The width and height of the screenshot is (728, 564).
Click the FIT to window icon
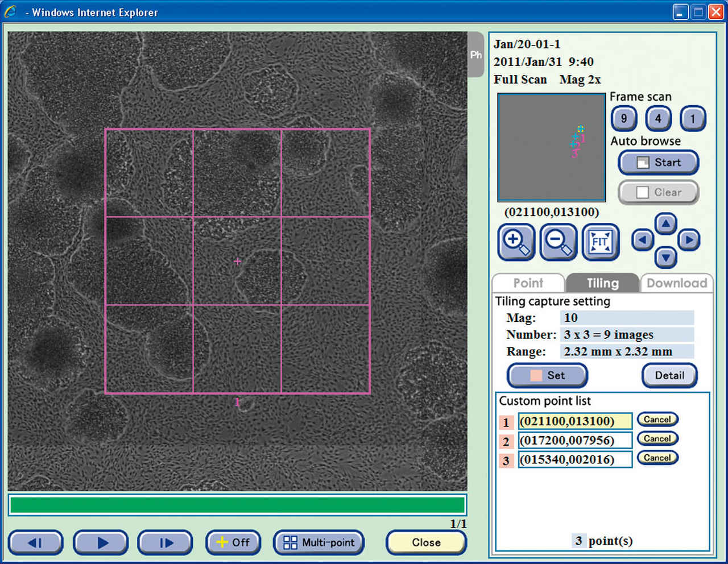[x=600, y=242]
